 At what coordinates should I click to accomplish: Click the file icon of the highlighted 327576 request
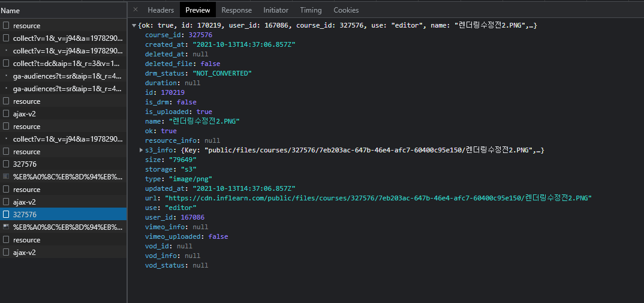point(6,215)
